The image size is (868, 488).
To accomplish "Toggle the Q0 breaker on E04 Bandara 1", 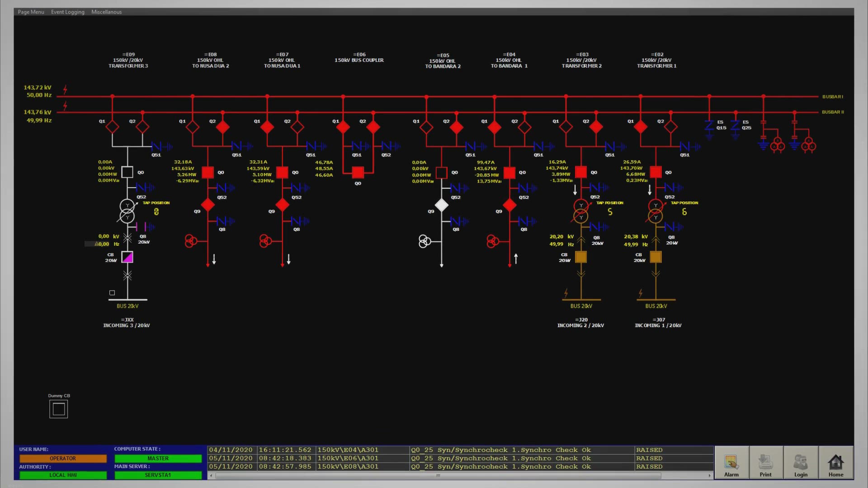I will (x=509, y=172).
